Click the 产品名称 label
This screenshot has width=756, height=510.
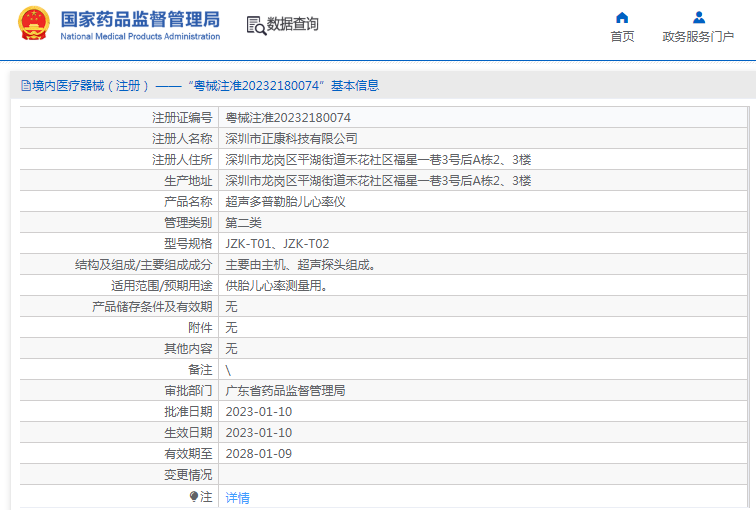pyautogui.click(x=188, y=201)
